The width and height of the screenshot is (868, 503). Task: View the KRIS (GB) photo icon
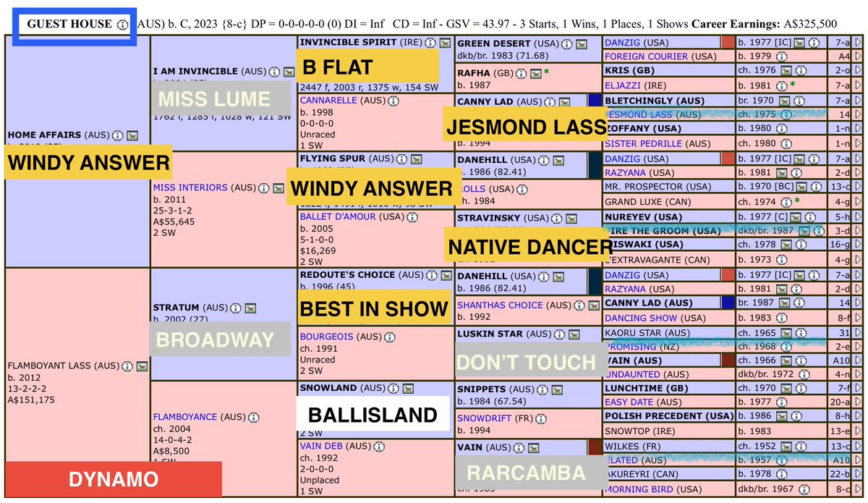[x=785, y=71]
